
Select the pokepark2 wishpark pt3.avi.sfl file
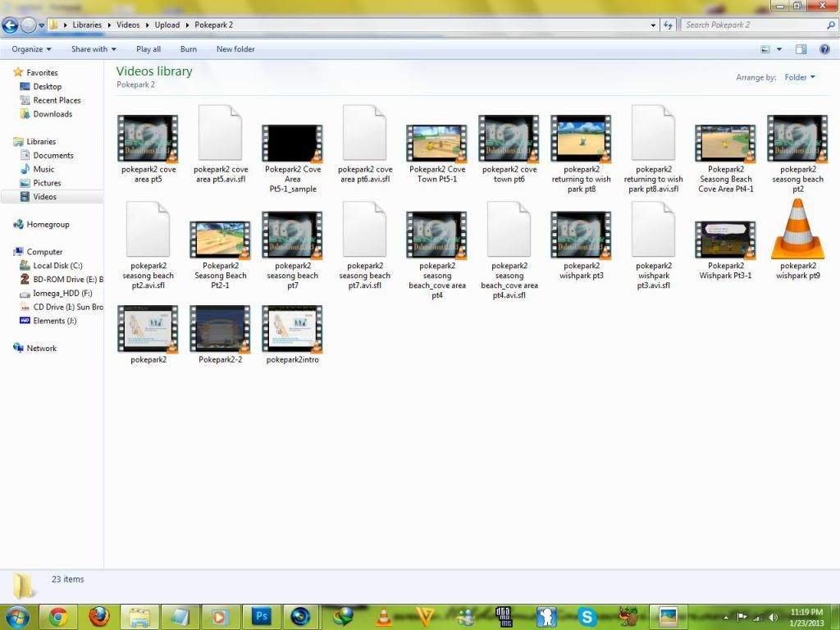click(654, 245)
